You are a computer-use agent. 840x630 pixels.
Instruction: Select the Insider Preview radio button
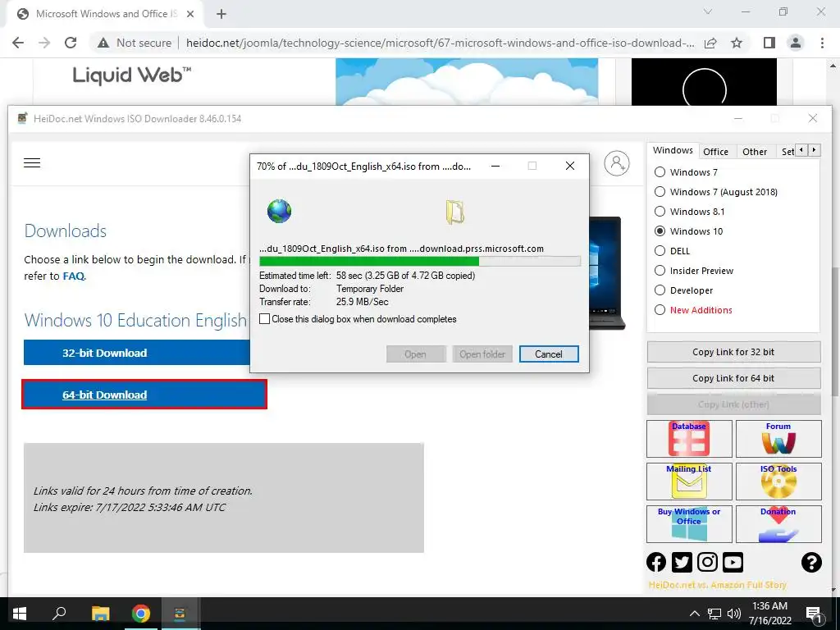point(660,271)
